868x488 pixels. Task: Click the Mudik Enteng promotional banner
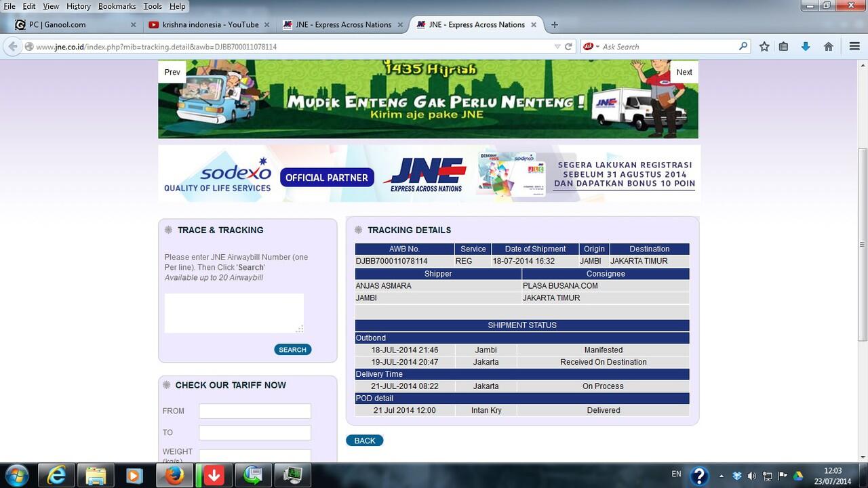(428, 100)
